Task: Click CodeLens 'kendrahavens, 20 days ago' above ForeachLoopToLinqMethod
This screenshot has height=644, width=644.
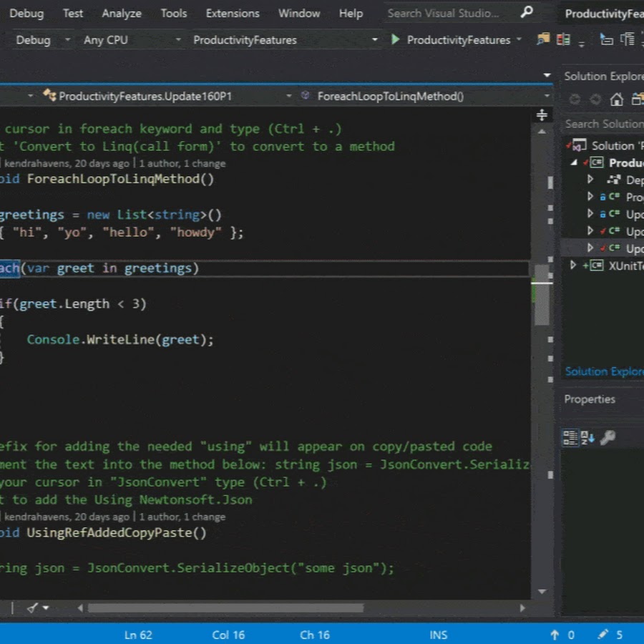Action: click(67, 163)
